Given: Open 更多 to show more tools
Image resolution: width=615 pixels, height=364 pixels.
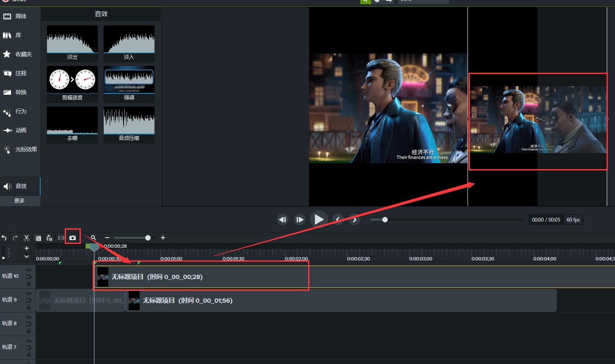Looking at the screenshot, I should point(20,201).
